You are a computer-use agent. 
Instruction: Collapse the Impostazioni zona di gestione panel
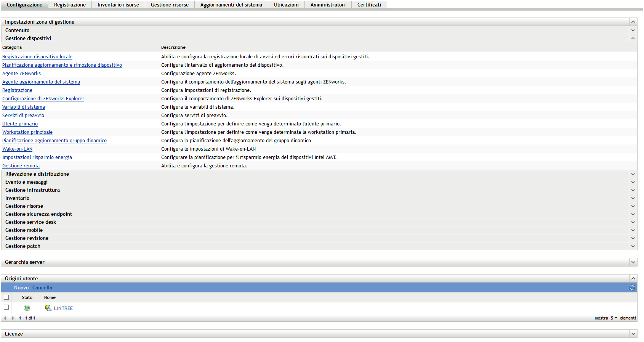(x=633, y=22)
